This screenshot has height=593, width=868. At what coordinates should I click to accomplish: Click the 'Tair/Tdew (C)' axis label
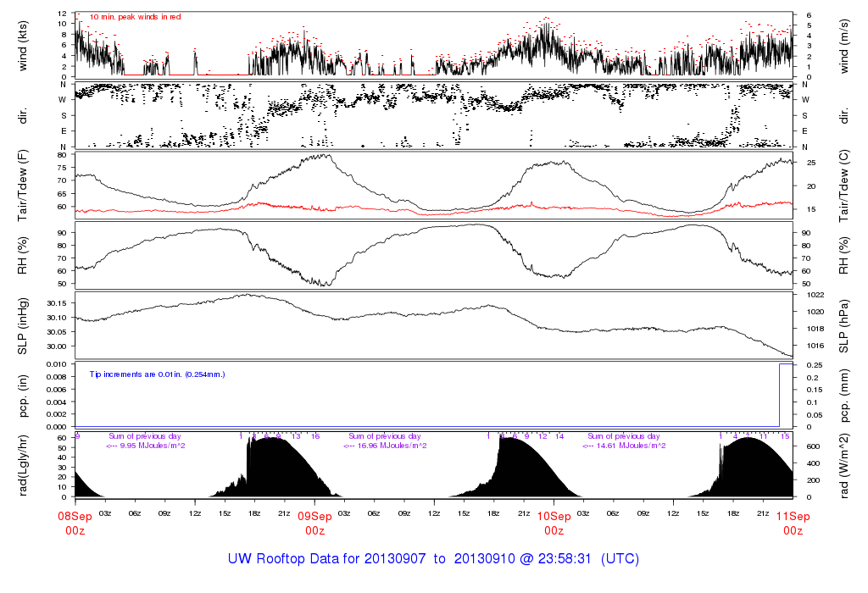(843, 186)
